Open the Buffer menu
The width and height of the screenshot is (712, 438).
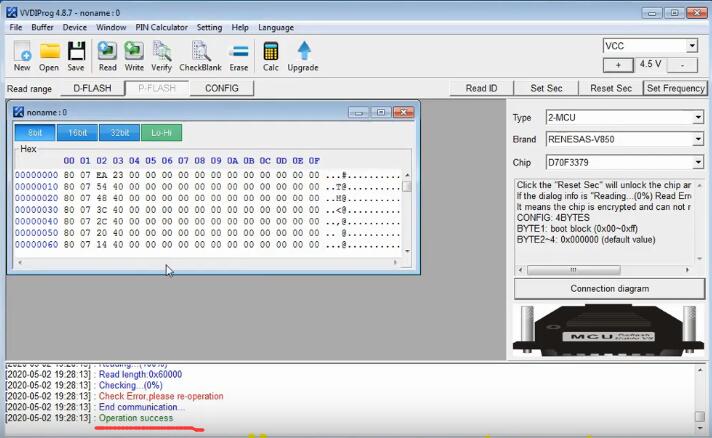pyautogui.click(x=42, y=27)
